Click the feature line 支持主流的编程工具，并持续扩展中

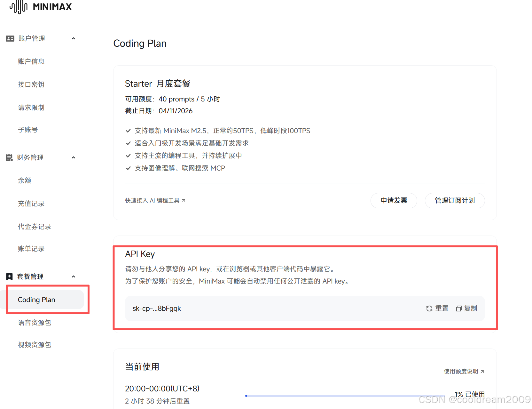pos(188,156)
